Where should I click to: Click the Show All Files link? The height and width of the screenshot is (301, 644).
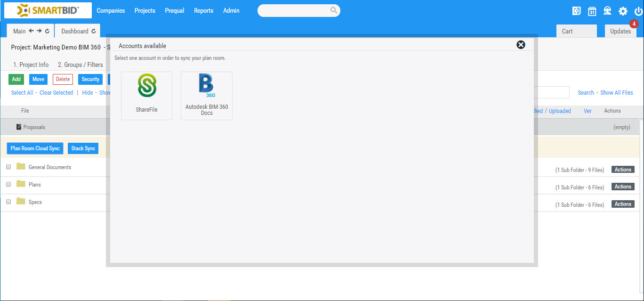point(617,92)
